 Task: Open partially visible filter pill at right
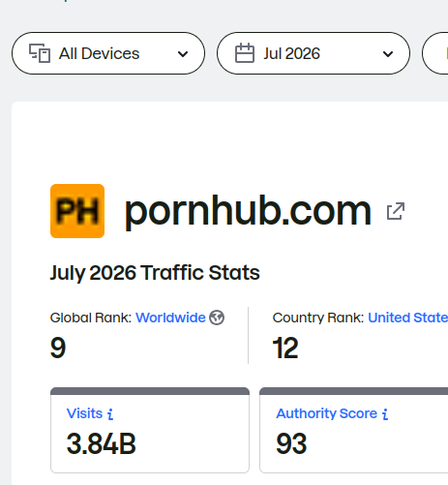pyautogui.click(x=435, y=53)
